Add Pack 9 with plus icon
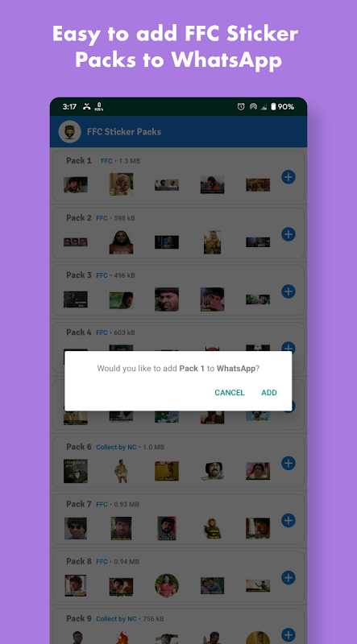 pos(289,634)
